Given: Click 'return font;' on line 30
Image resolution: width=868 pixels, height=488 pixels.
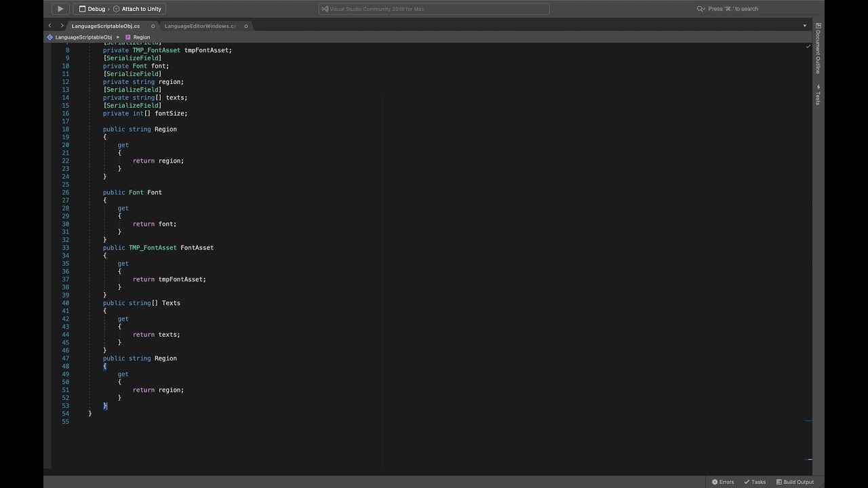Looking at the screenshot, I should coord(155,224).
